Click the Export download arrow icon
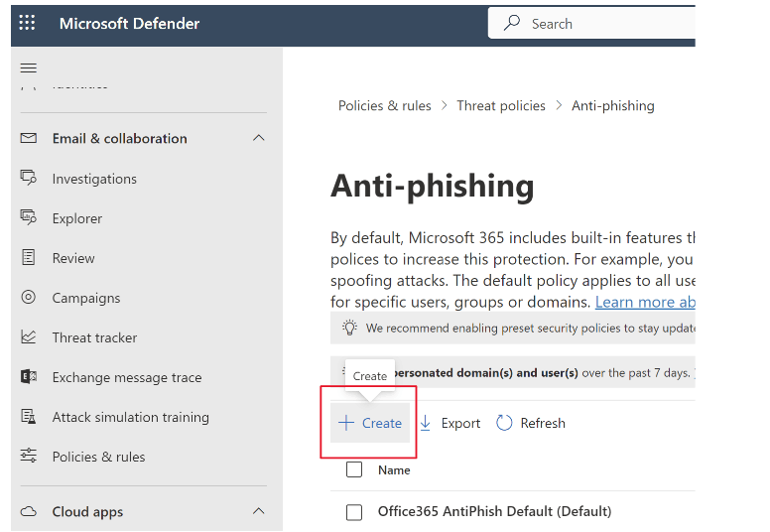The image size is (770, 532). click(x=426, y=423)
